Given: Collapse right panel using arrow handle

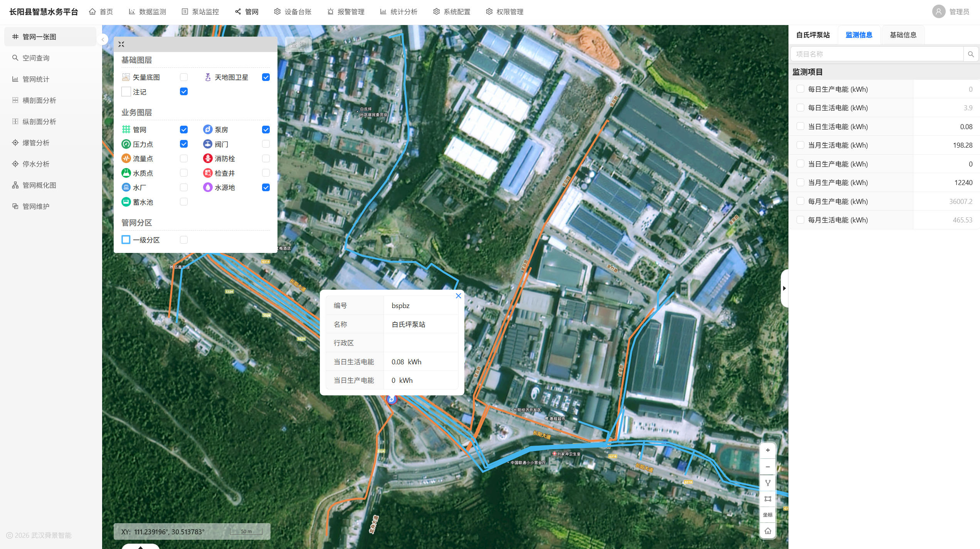Looking at the screenshot, I should (784, 288).
